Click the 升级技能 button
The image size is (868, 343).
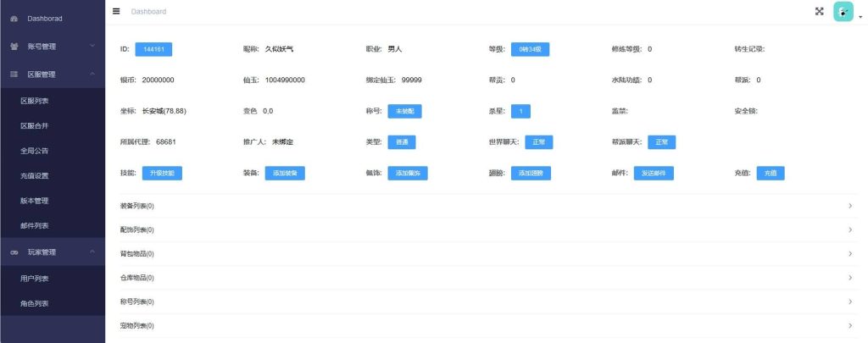pyautogui.click(x=162, y=173)
